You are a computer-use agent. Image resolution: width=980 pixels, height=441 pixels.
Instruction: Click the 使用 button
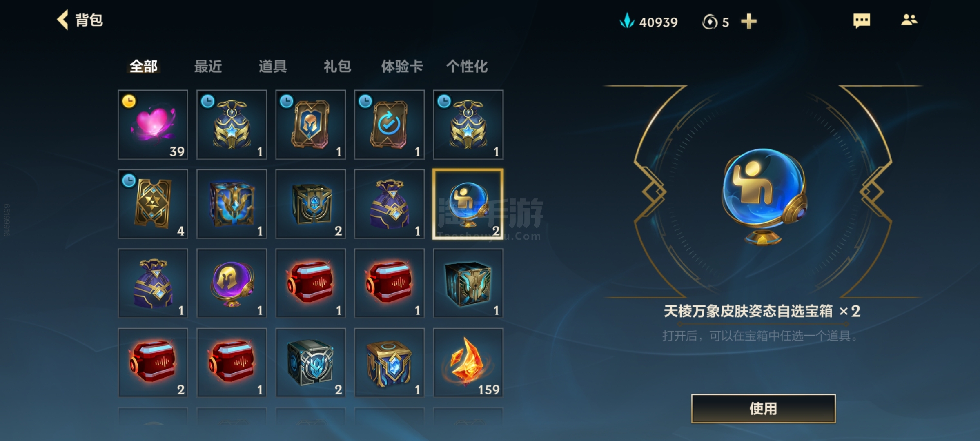pyautogui.click(x=763, y=408)
